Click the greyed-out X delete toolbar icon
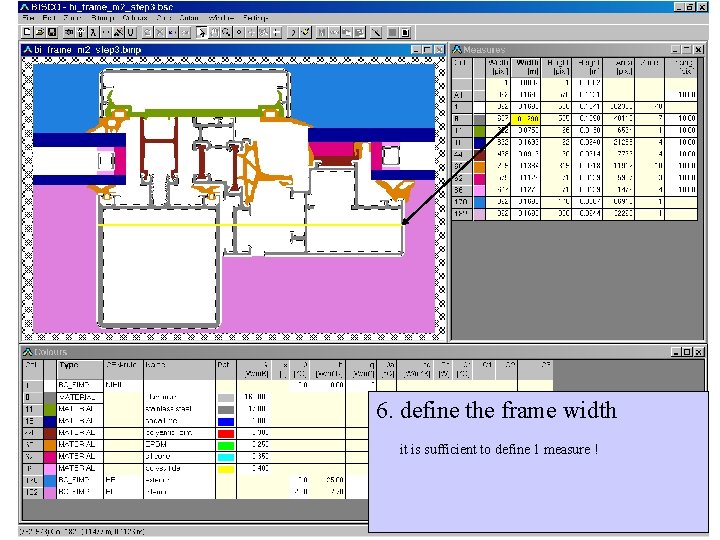 point(160,32)
